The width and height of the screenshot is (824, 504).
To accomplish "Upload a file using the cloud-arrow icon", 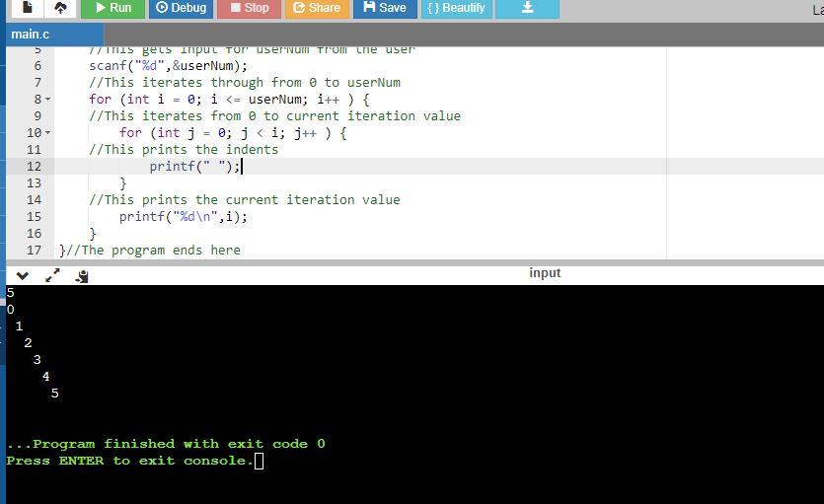I will click(60, 8).
